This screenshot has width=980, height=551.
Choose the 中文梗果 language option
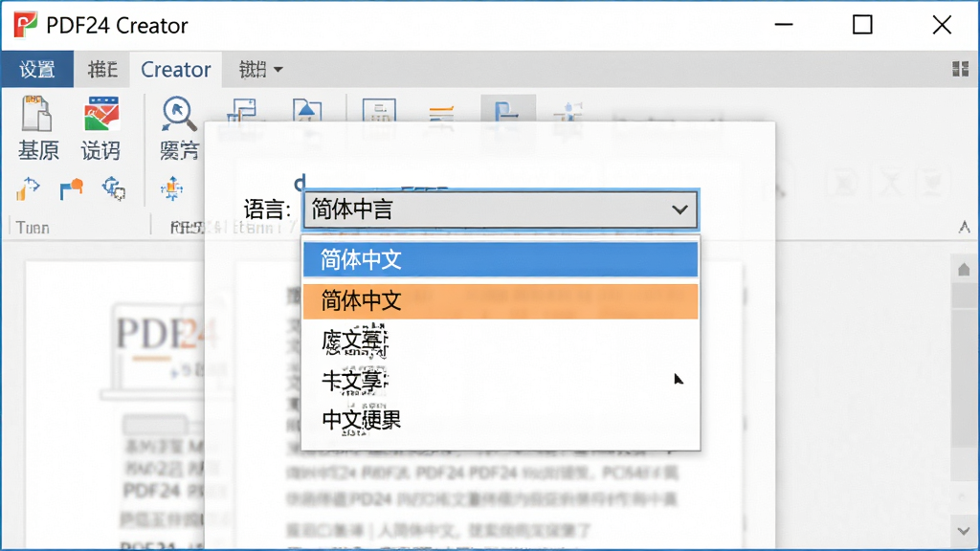pyautogui.click(x=501, y=420)
